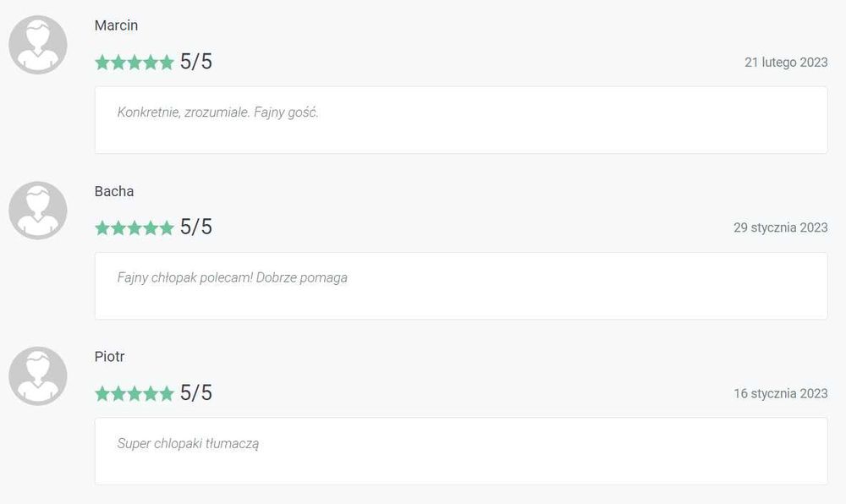
Task: Click the 5/5 score on Piotr's review
Action: (x=196, y=393)
